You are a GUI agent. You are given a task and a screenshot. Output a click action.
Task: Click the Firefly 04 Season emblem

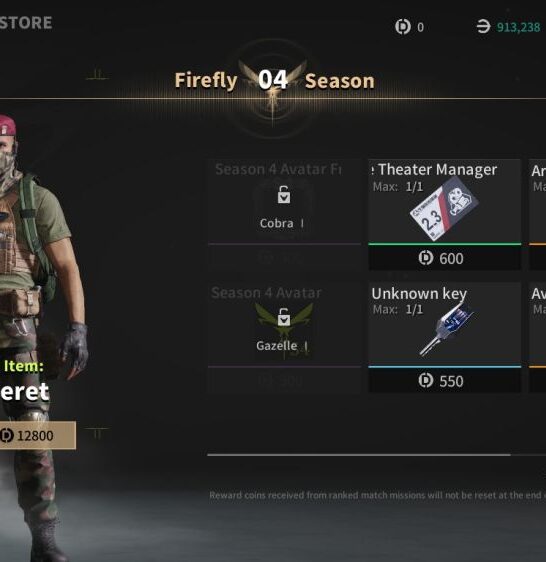pos(273,81)
